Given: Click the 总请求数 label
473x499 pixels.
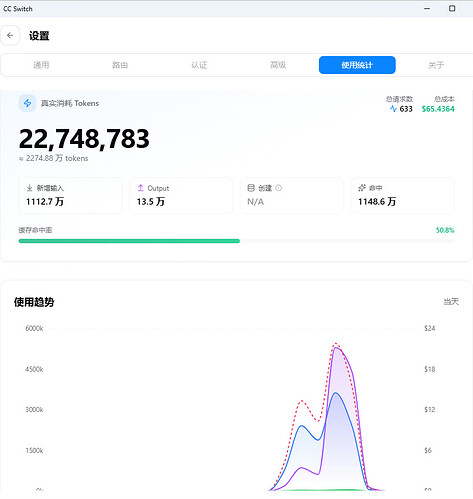Looking at the screenshot, I should click(x=399, y=99).
